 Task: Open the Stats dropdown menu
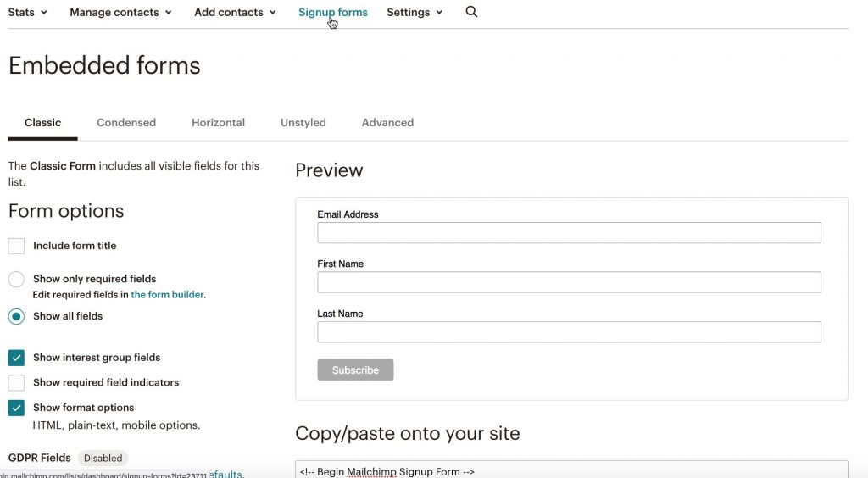[x=27, y=13]
